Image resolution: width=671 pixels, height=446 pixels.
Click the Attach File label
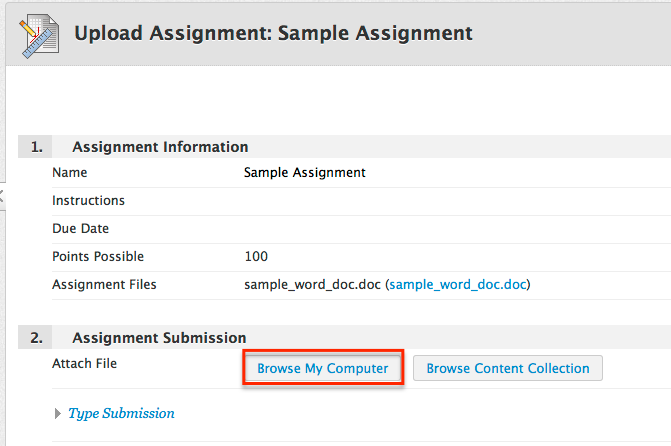pyautogui.click(x=84, y=363)
